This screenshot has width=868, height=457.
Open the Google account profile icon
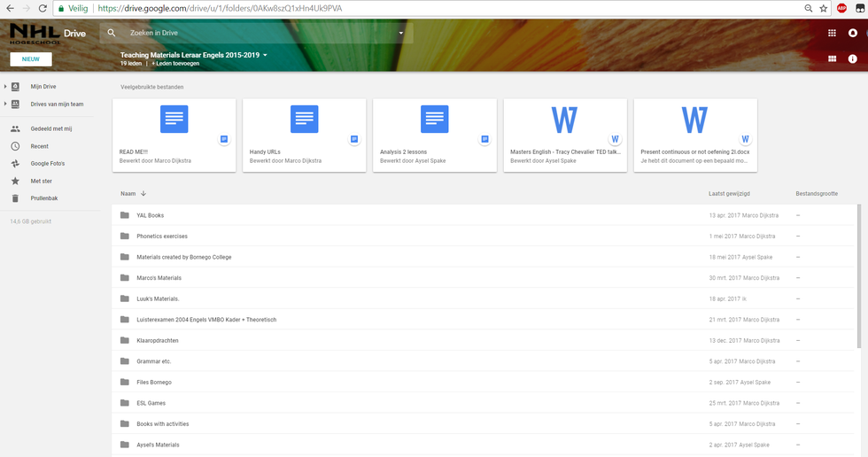[852, 33]
